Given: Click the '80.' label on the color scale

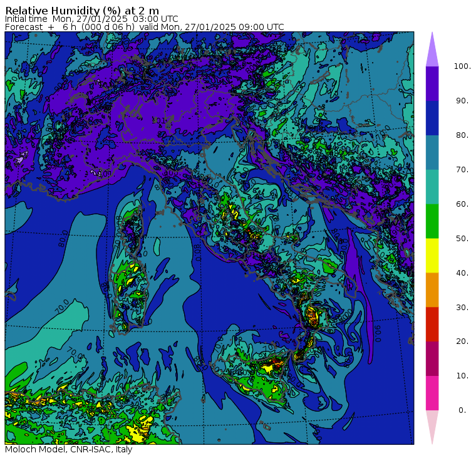Looking at the screenshot, I should (462, 135).
